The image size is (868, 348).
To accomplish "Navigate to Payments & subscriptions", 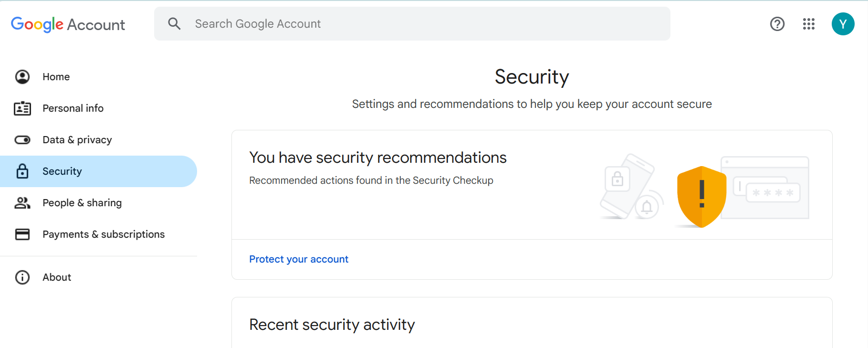I will 104,234.
